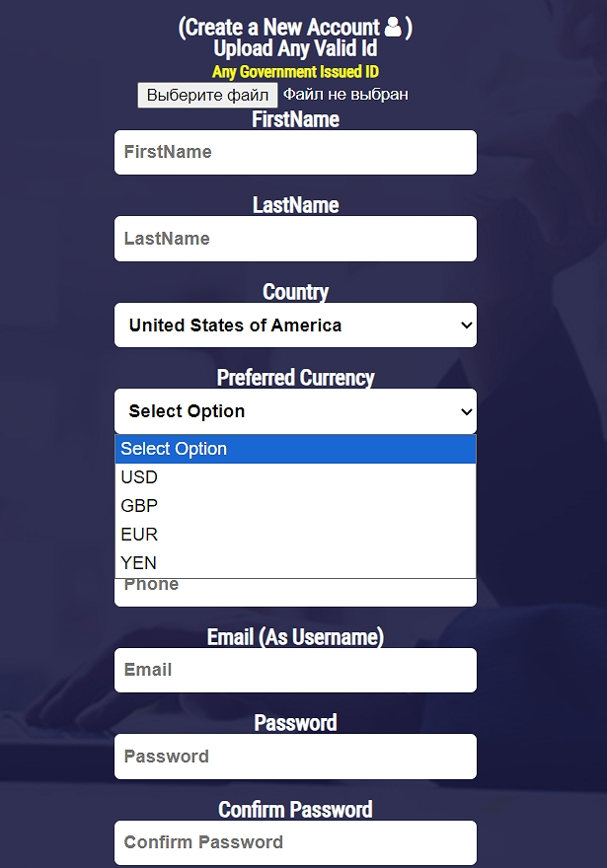This screenshot has width=607, height=868.
Task: Click the "Create a New Account" heading text
Action: tap(281, 28)
